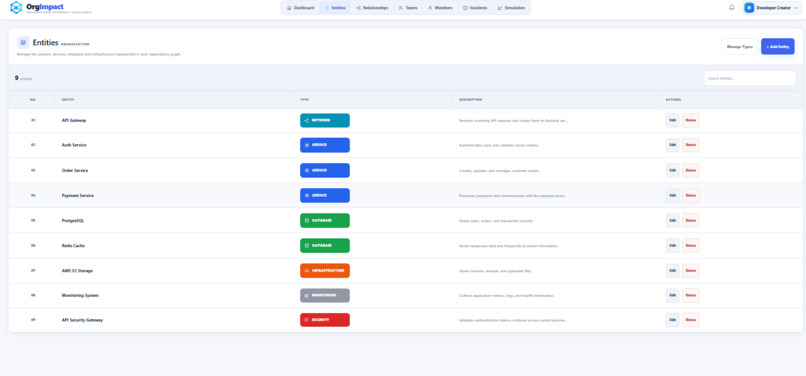
Task: Click the DATABASE badge for PostgreSQL
Action: click(325, 220)
